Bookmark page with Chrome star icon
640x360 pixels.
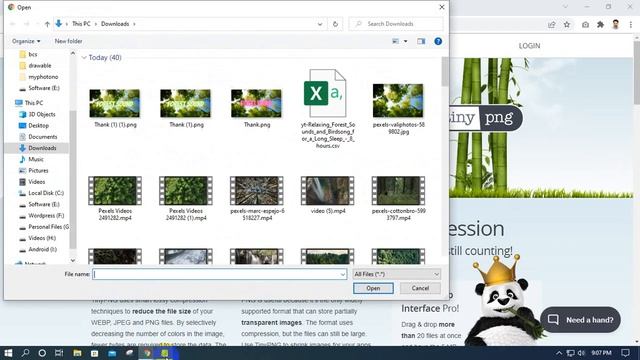[x=567, y=24]
